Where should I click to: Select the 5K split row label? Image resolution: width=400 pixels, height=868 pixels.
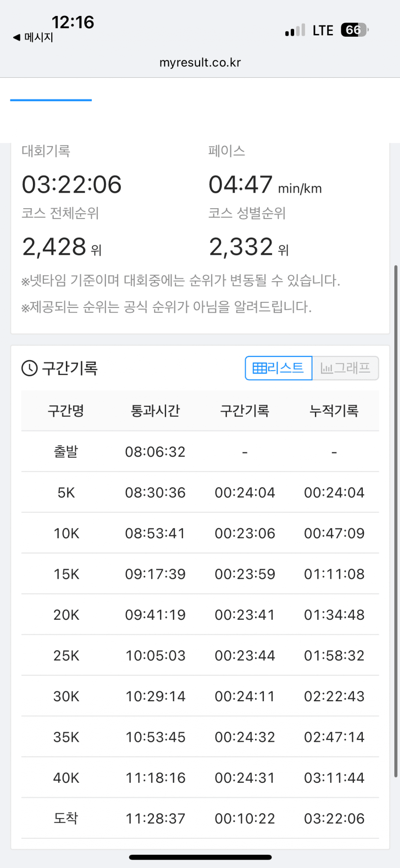(x=66, y=493)
